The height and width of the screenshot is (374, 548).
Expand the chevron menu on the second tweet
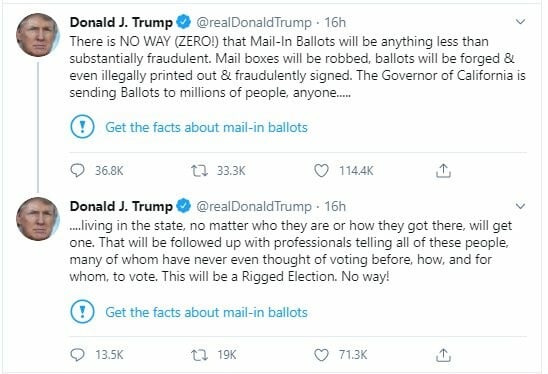pos(520,206)
